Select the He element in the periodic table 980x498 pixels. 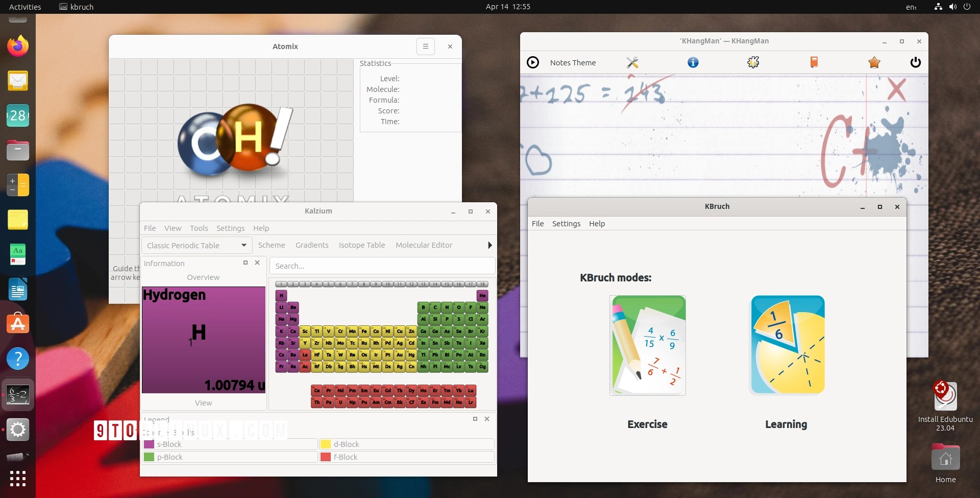coord(482,296)
